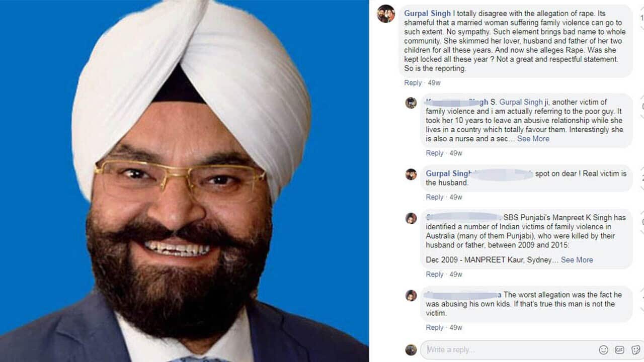Image resolution: width=644 pixels, height=362 pixels.
Task: Reply to the 'family violence' poor guy comment
Action: (x=435, y=153)
